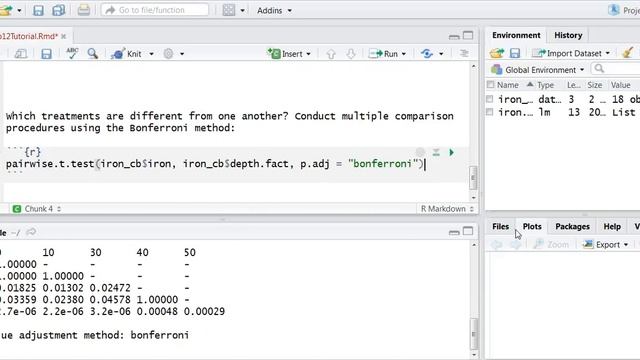Image resolution: width=640 pixels, height=360 pixels.
Task: Check the iron_ data frame row checkbox
Action: pyautogui.click(x=490, y=99)
